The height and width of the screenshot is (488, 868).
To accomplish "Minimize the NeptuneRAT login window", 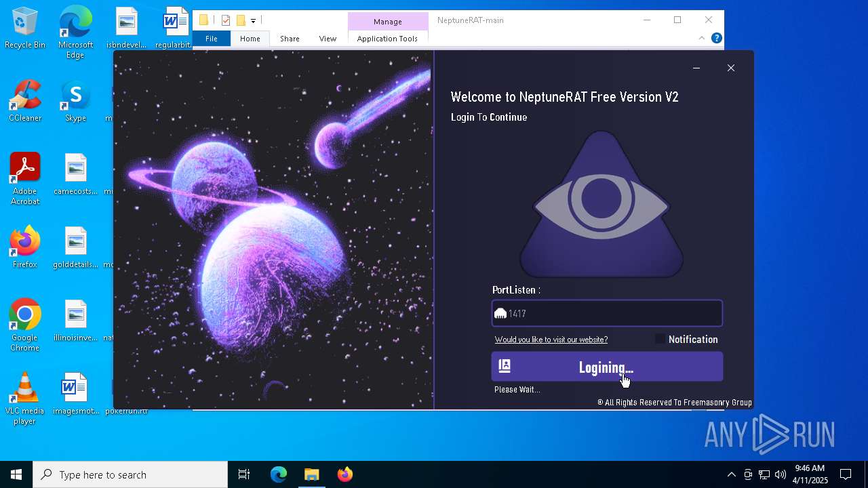I will tap(696, 68).
